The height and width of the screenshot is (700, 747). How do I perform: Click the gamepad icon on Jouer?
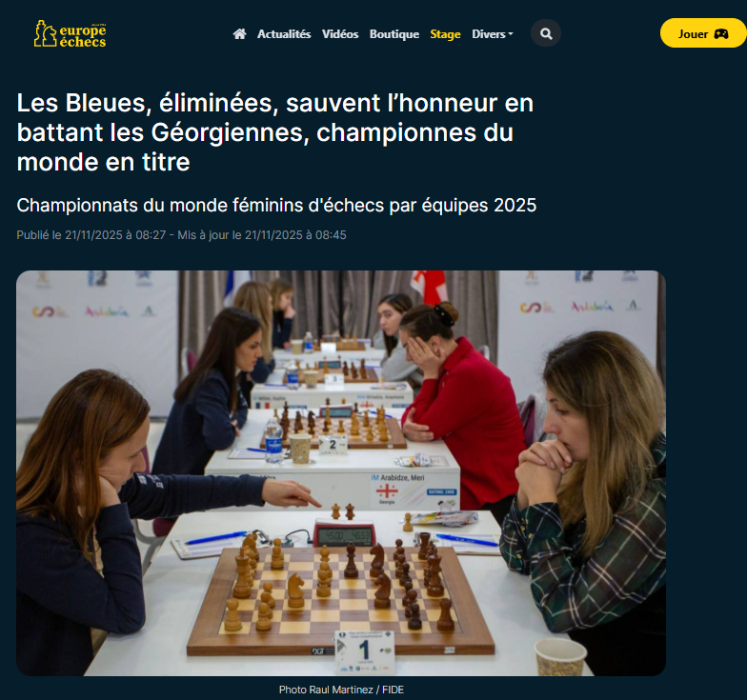(x=720, y=34)
